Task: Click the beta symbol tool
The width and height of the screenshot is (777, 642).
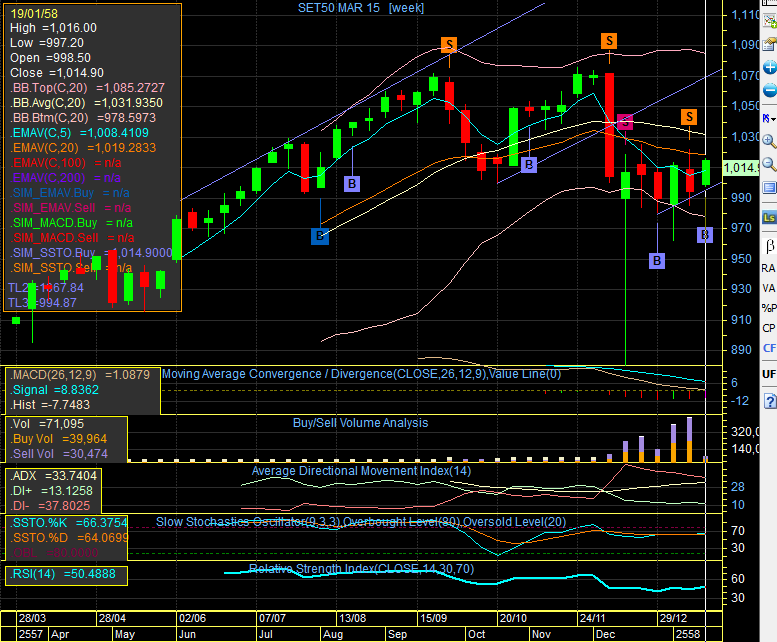Action: click(x=769, y=245)
